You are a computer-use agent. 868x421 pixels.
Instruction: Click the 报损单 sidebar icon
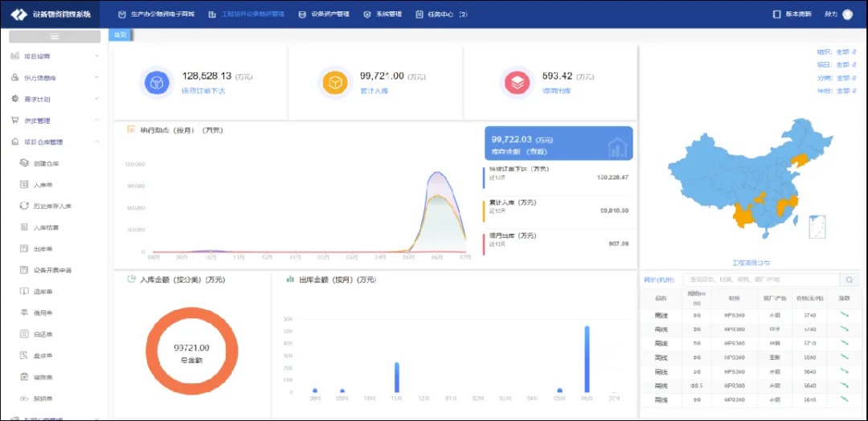tap(24, 399)
